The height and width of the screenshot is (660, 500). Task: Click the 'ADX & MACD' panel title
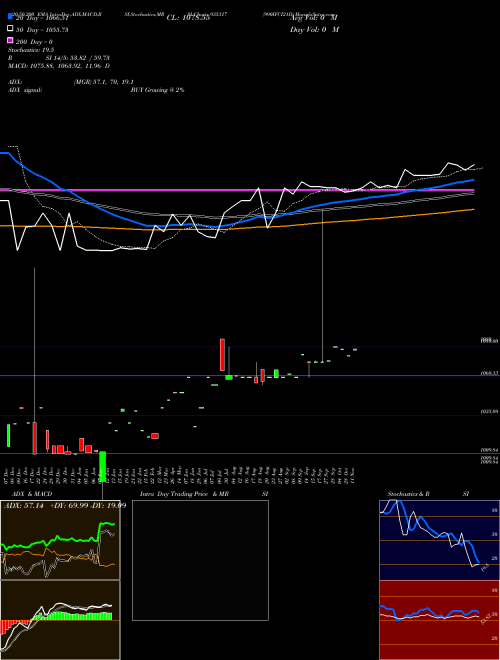tap(32, 494)
